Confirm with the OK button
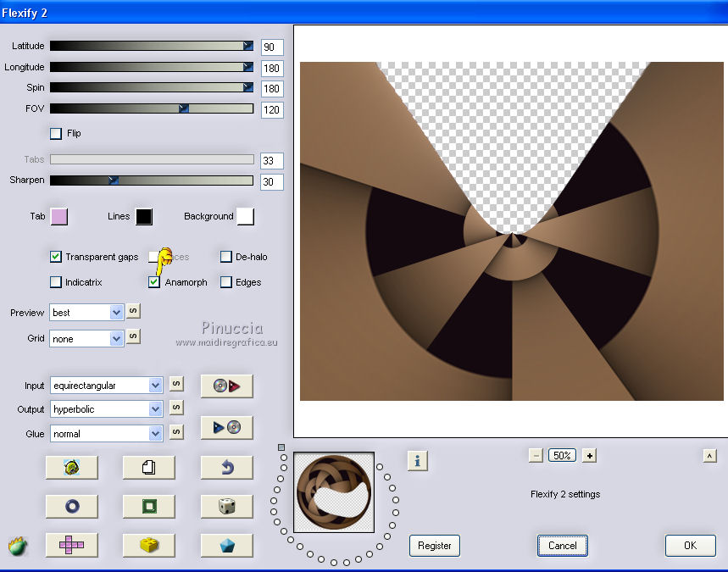Image resolution: width=728 pixels, height=572 pixels. coord(691,546)
